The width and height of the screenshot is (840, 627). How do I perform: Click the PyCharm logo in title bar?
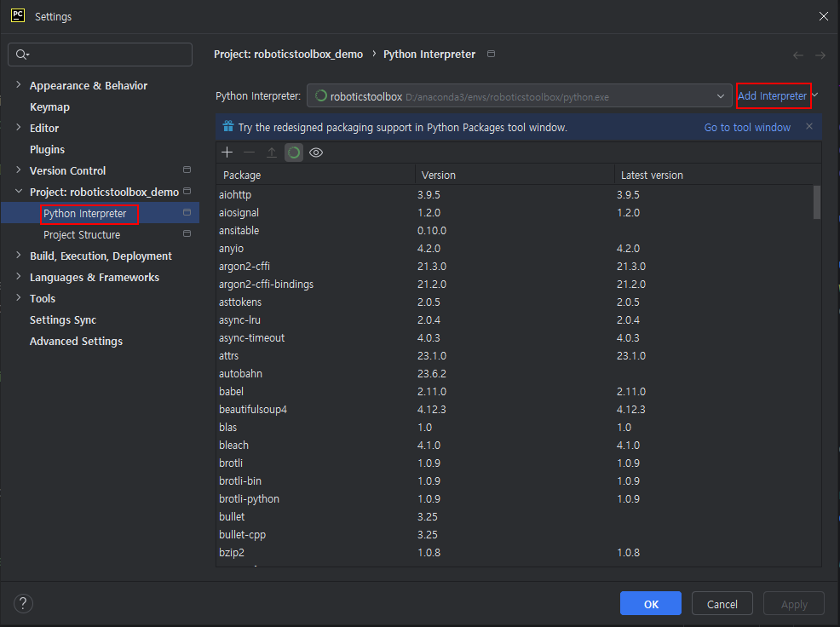(18, 15)
